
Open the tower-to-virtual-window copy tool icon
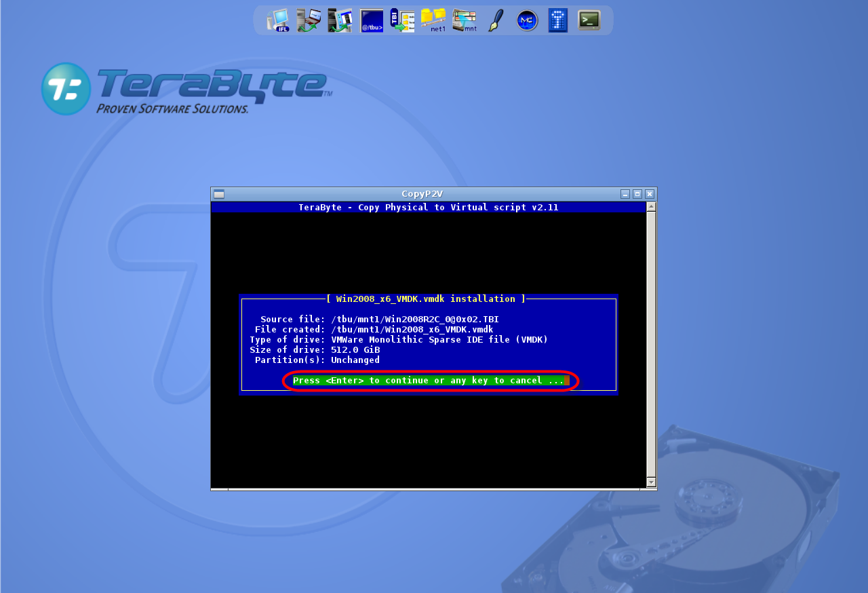(x=340, y=20)
